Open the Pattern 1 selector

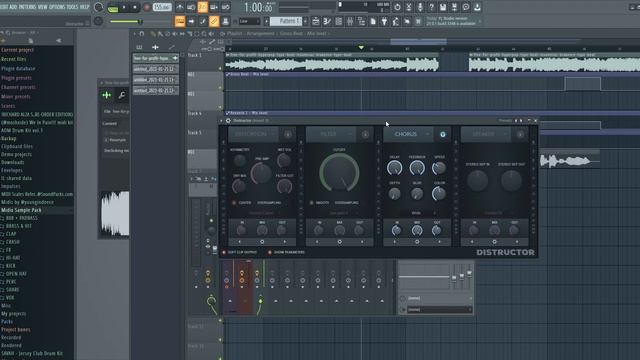286,21
